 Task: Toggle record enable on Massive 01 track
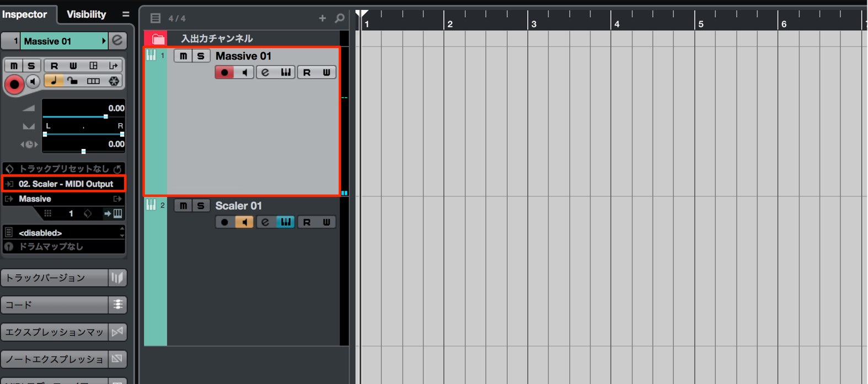[x=224, y=72]
